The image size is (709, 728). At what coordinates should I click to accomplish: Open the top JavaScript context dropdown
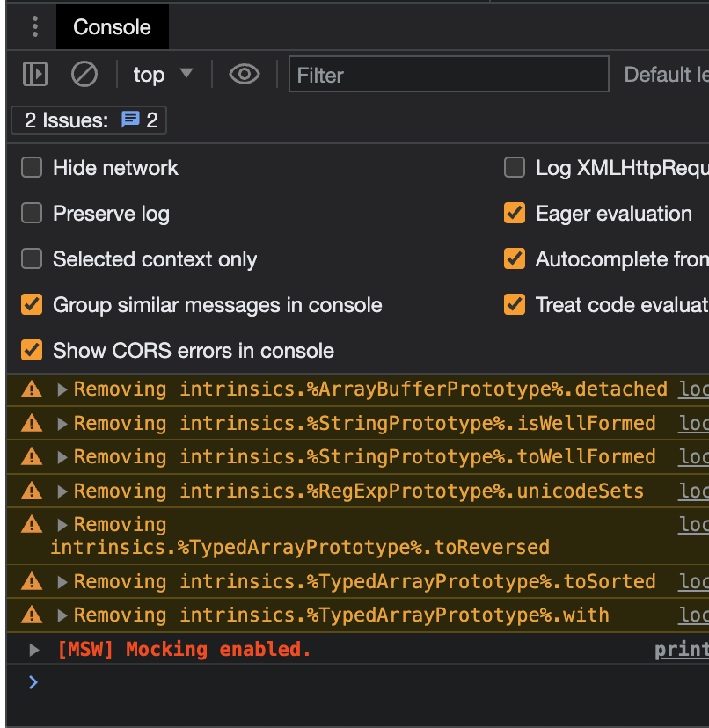pyautogui.click(x=163, y=75)
